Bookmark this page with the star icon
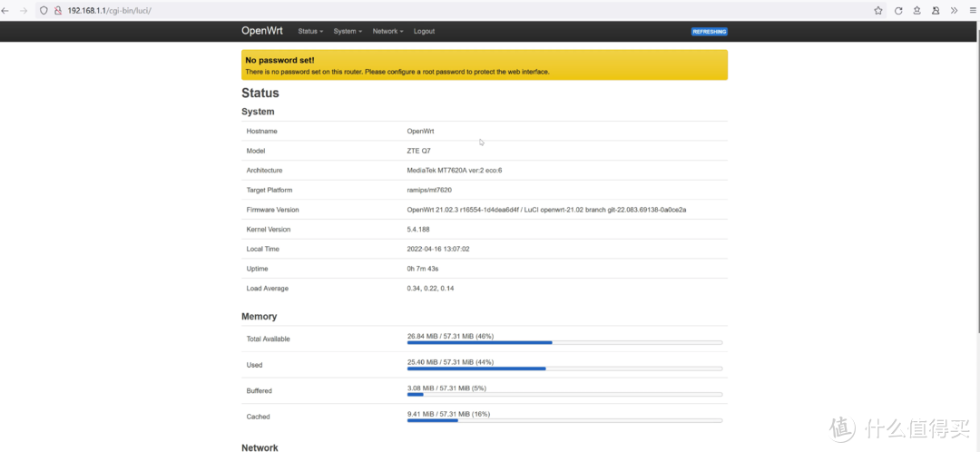Image resolution: width=980 pixels, height=452 pixels. [878, 10]
